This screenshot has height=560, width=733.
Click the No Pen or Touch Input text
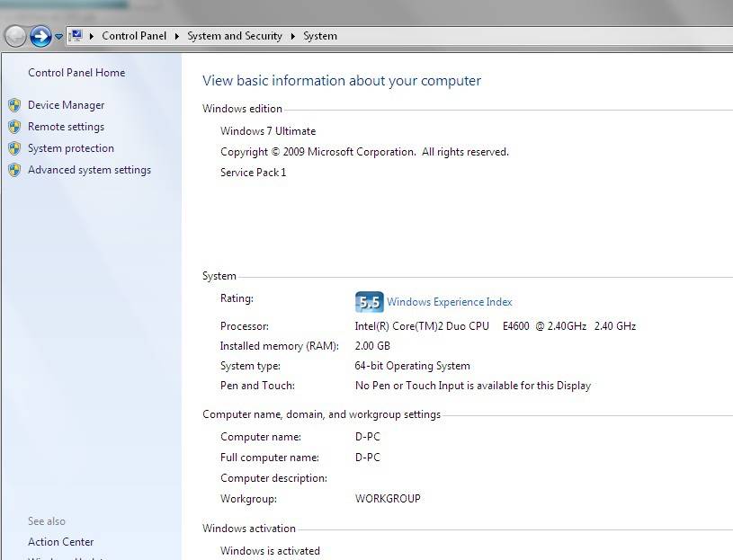pos(472,386)
